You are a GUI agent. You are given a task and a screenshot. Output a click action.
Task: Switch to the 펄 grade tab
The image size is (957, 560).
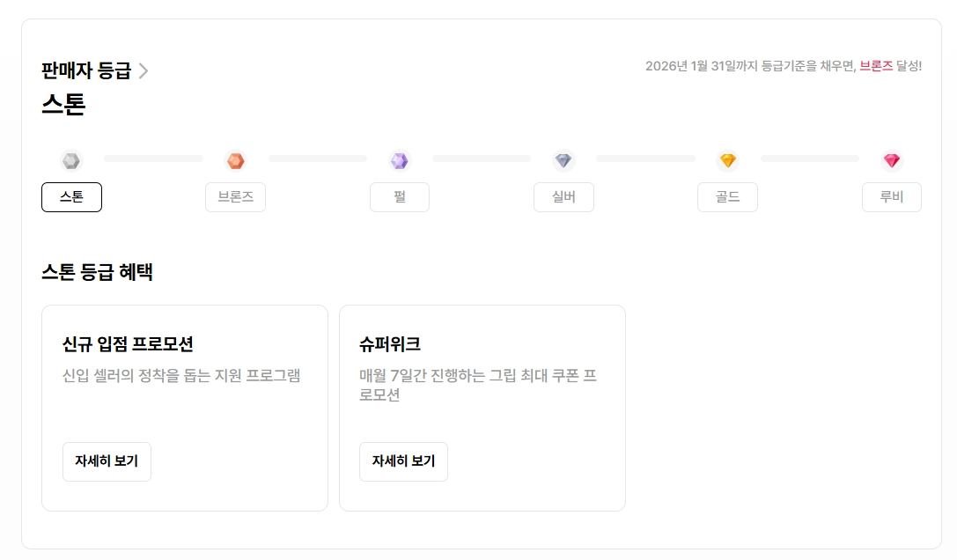[x=400, y=197]
